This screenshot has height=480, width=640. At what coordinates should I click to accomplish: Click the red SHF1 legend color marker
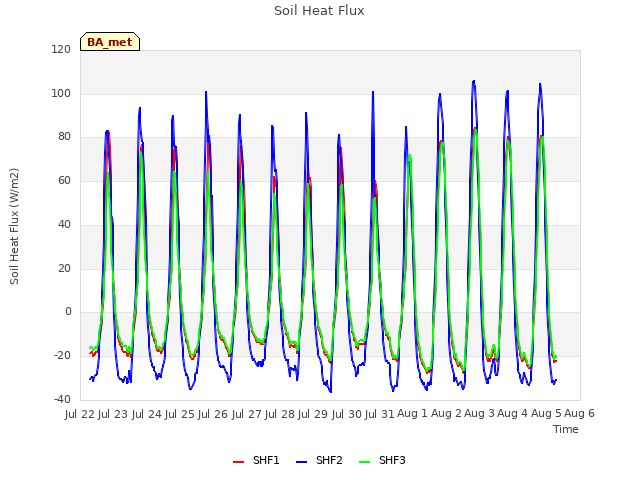tap(238, 462)
